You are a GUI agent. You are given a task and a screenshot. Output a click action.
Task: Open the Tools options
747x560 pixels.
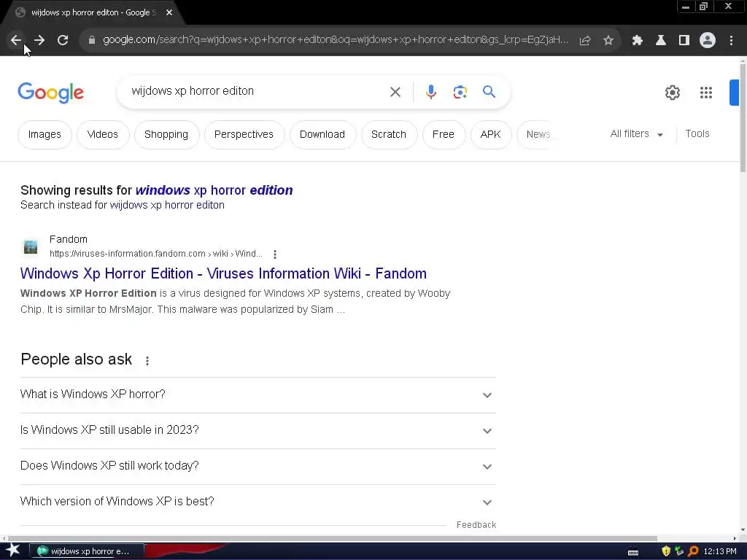[x=697, y=134]
